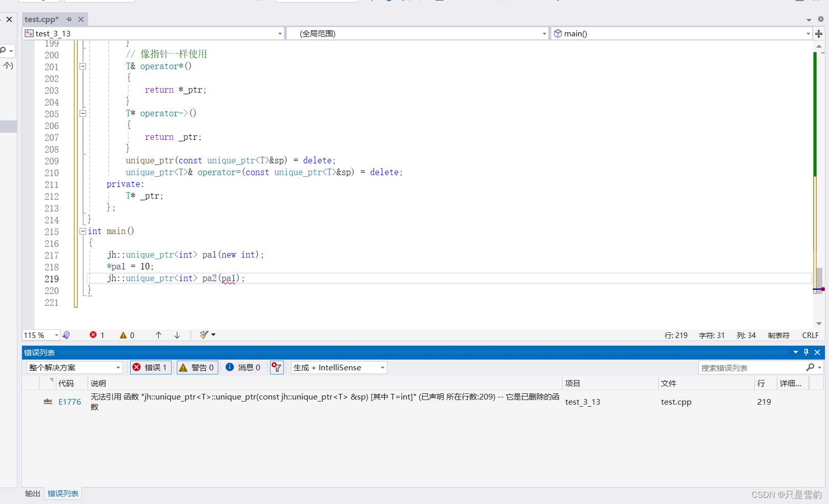Click the editor warning count indicator
The width and height of the screenshot is (829, 504).
pyautogui.click(x=127, y=335)
